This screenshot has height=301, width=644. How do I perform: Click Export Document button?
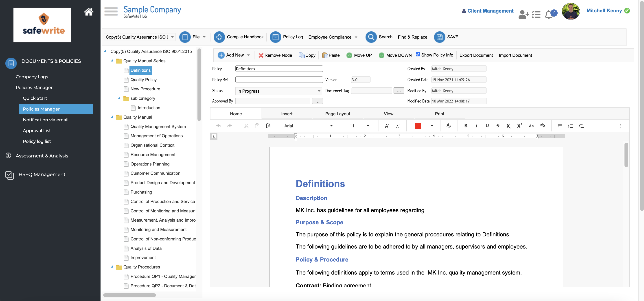[x=476, y=55]
